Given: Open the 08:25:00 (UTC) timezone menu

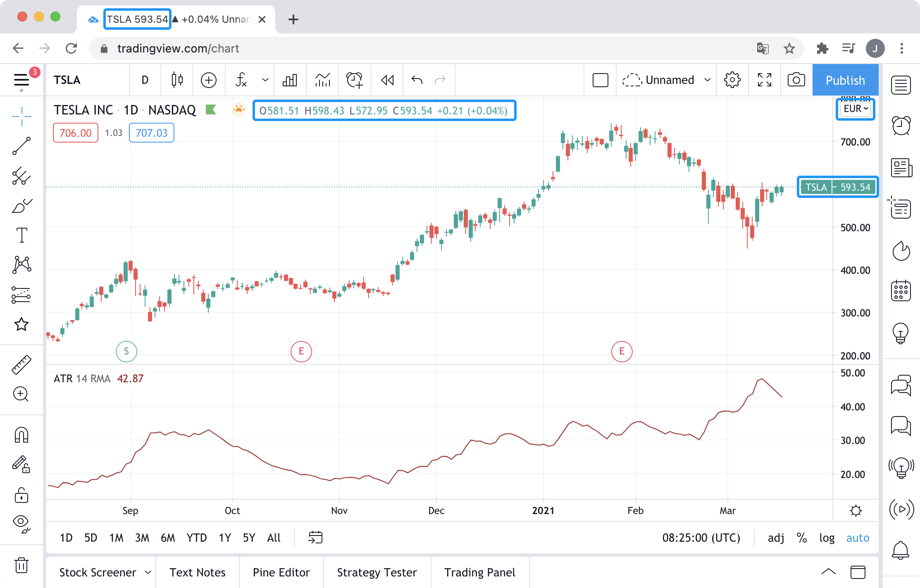Looking at the screenshot, I should [701, 538].
